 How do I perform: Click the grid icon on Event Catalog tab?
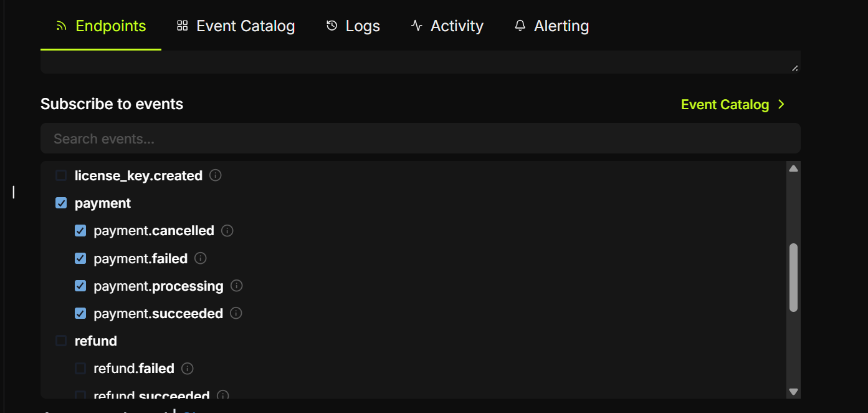coord(182,26)
